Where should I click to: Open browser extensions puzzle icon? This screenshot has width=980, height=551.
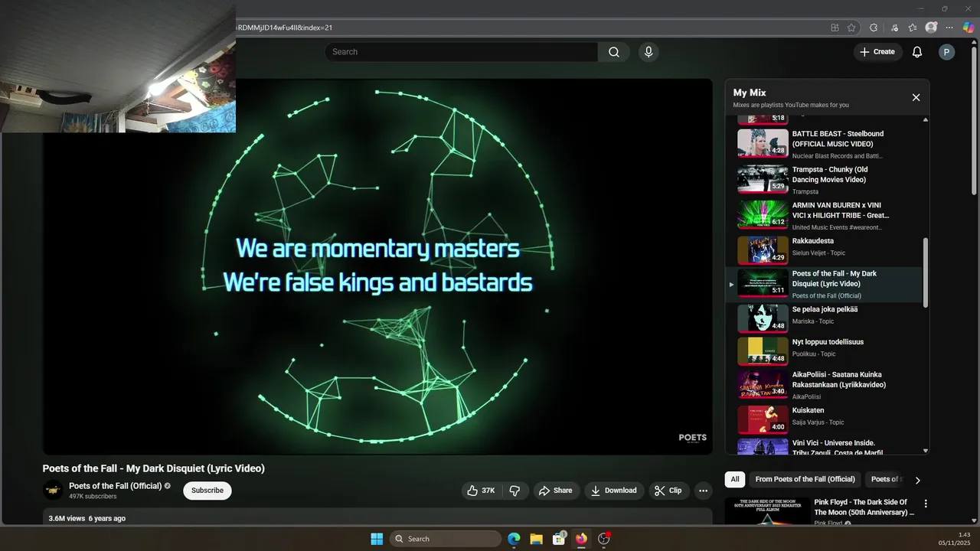pyautogui.click(x=874, y=28)
